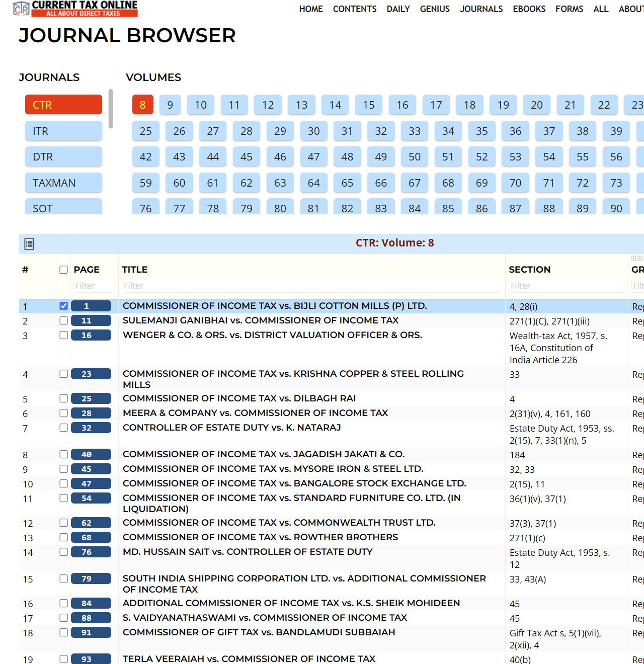Check the box for Krishna Copper & Steel row

click(63, 374)
